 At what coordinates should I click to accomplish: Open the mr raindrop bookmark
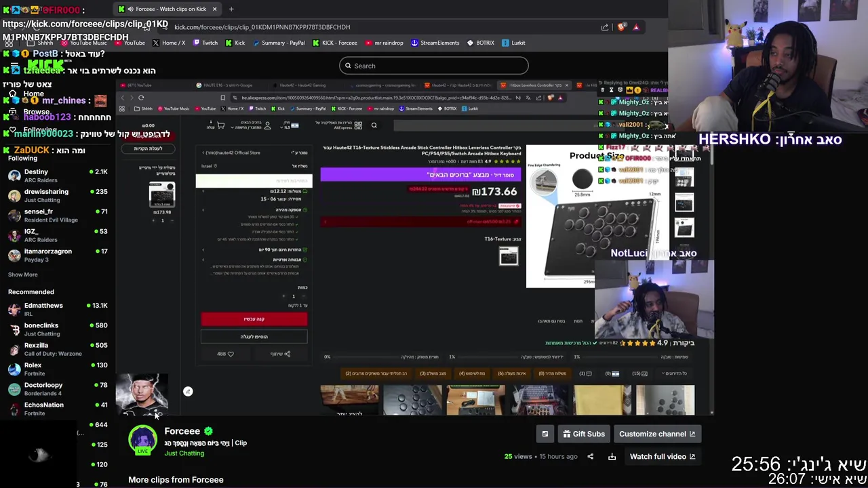click(384, 43)
